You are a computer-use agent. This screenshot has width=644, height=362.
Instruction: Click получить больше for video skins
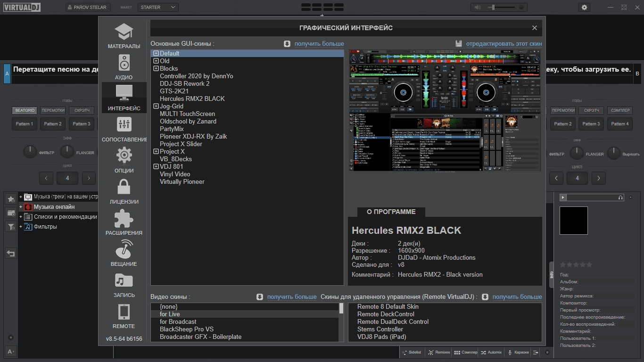(x=292, y=297)
